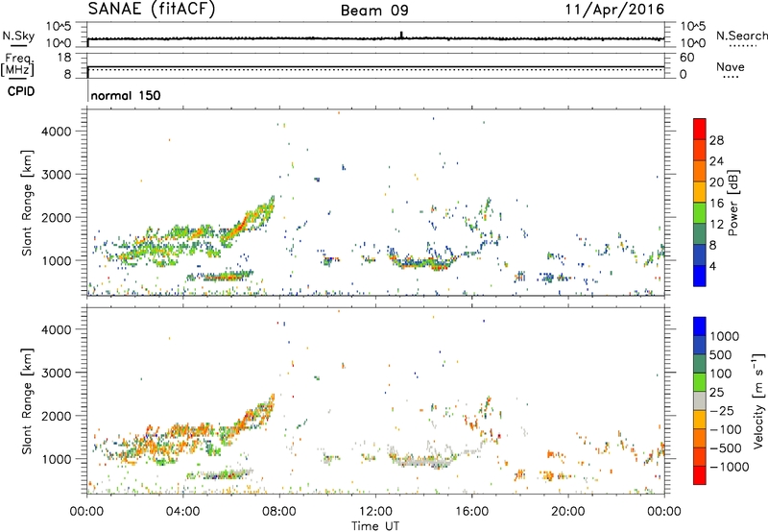Click the 20:00 time tick label
The width and height of the screenshot is (768, 532).
click(x=567, y=512)
